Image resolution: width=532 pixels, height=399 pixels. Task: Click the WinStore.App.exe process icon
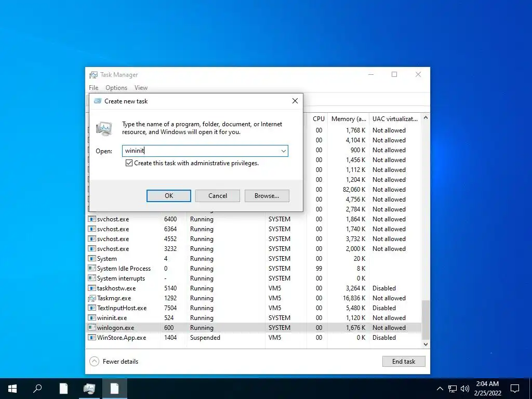pos(91,338)
